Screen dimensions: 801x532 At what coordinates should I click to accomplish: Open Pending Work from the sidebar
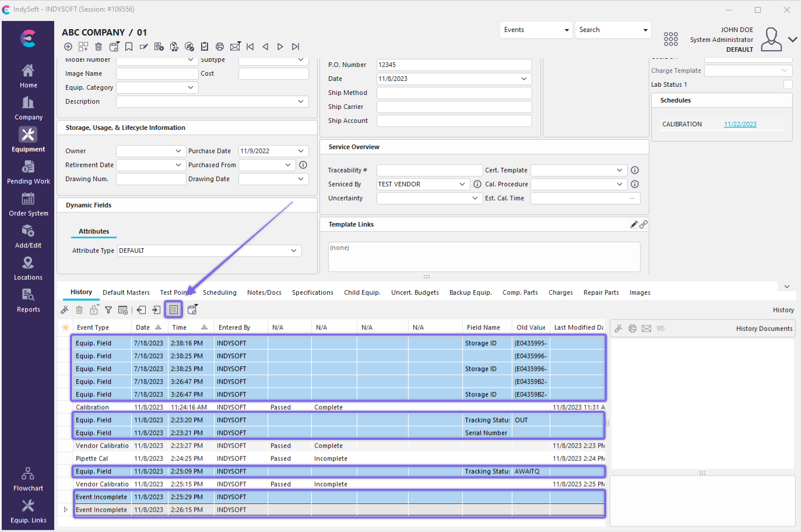[x=28, y=172]
